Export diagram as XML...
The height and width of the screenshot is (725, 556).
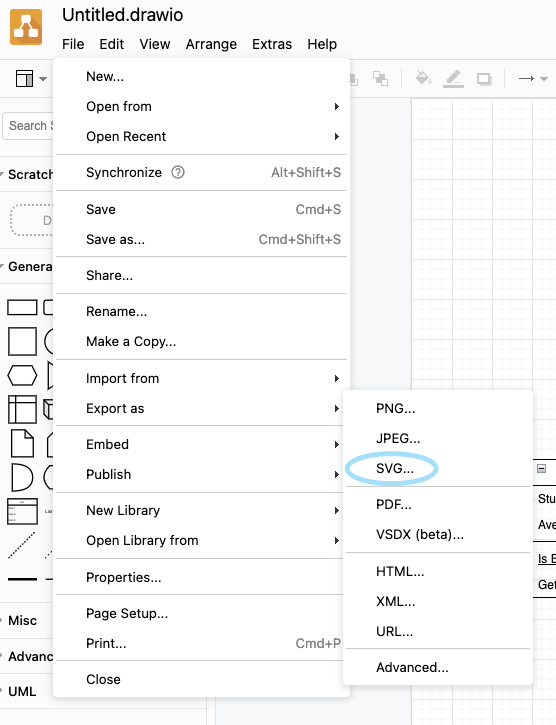tap(438, 602)
